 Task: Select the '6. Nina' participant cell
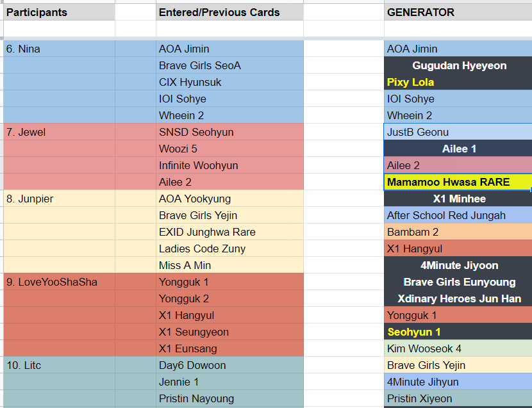[60, 49]
